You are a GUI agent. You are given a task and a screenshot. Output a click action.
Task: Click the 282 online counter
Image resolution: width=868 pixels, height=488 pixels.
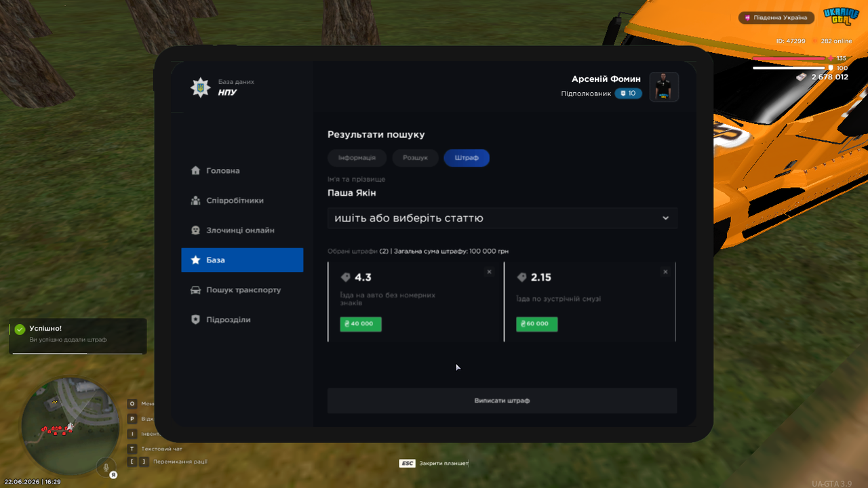coord(835,41)
